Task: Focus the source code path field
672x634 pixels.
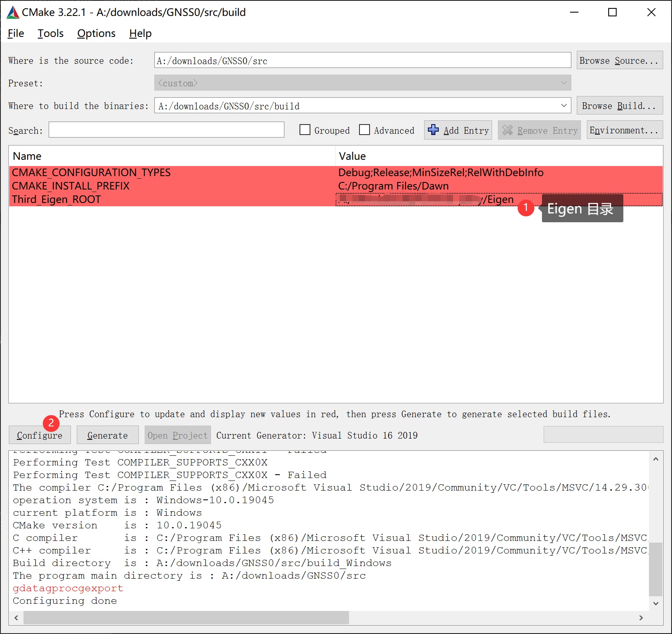Action: click(362, 60)
